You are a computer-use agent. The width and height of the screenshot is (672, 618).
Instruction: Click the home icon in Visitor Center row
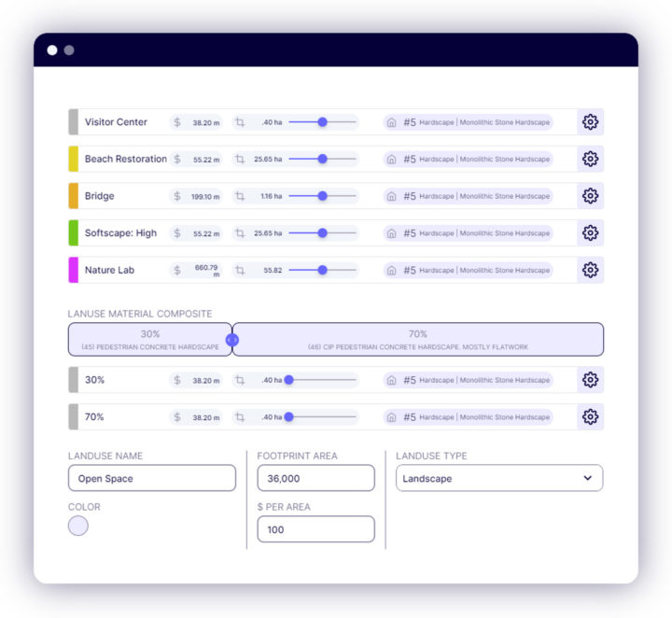click(391, 122)
